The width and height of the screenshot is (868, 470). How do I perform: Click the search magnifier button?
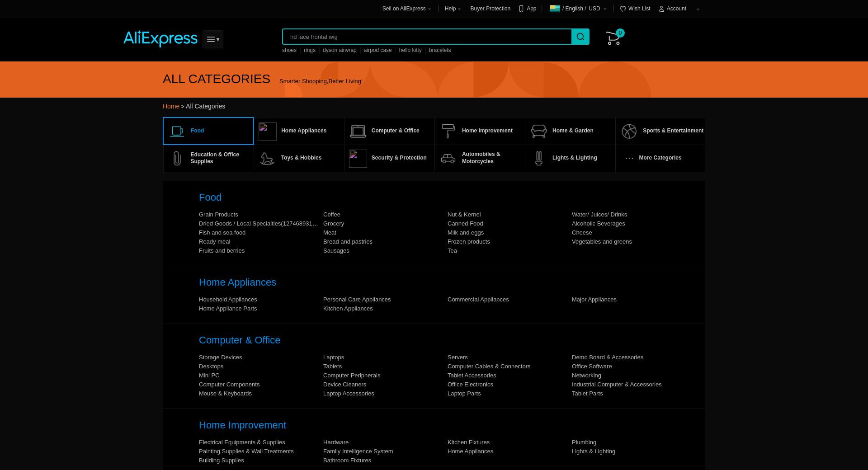click(x=580, y=37)
